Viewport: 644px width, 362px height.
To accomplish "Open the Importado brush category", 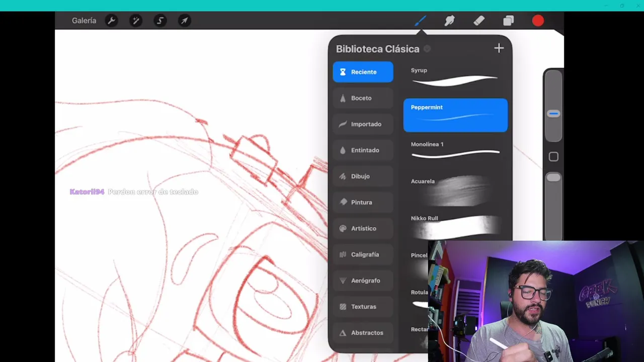I will point(363,124).
